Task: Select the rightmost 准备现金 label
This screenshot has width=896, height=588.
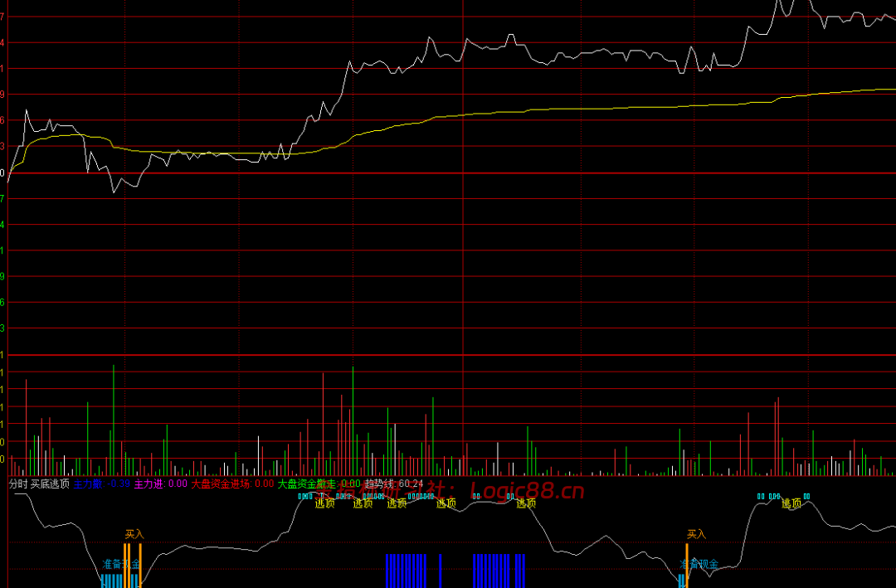Action: [699, 564]
